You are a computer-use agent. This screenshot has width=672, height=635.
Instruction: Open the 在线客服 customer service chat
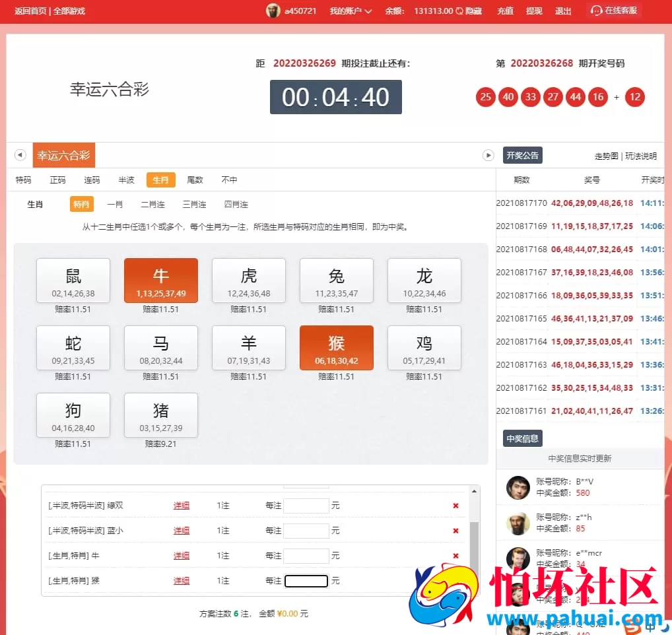point(613,11)
